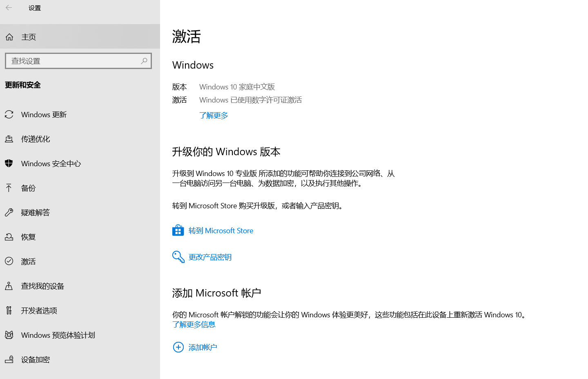This screenshot has height=379, width=588.
Task: Select 激活 in the sidebar
Action: click(x=80, y=261)
